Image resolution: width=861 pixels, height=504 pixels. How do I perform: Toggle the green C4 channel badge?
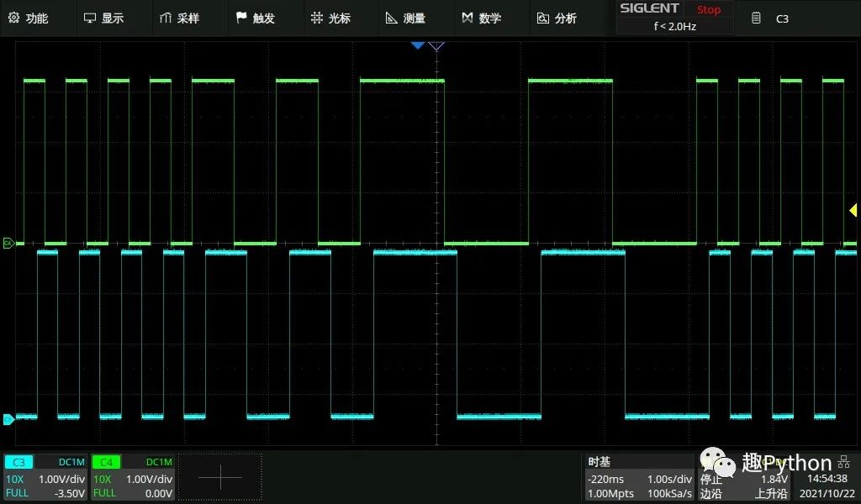[106, 462]
